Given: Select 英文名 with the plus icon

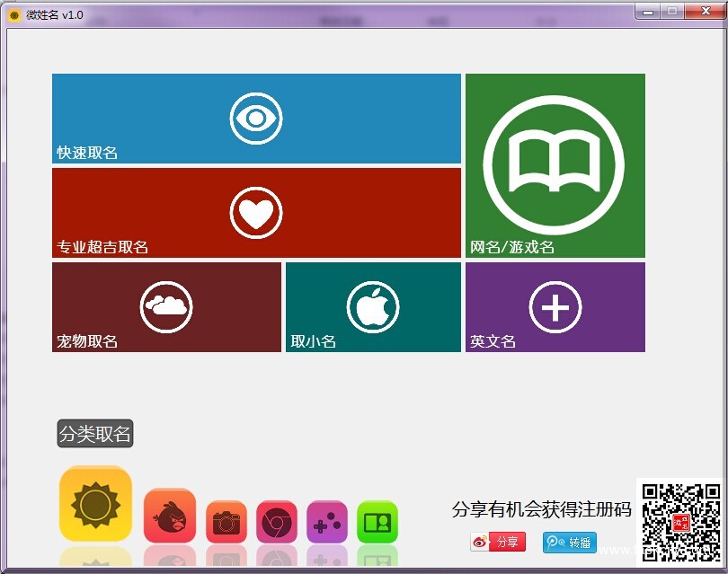Looking at the screenshot, I should (x=555, y=305).
